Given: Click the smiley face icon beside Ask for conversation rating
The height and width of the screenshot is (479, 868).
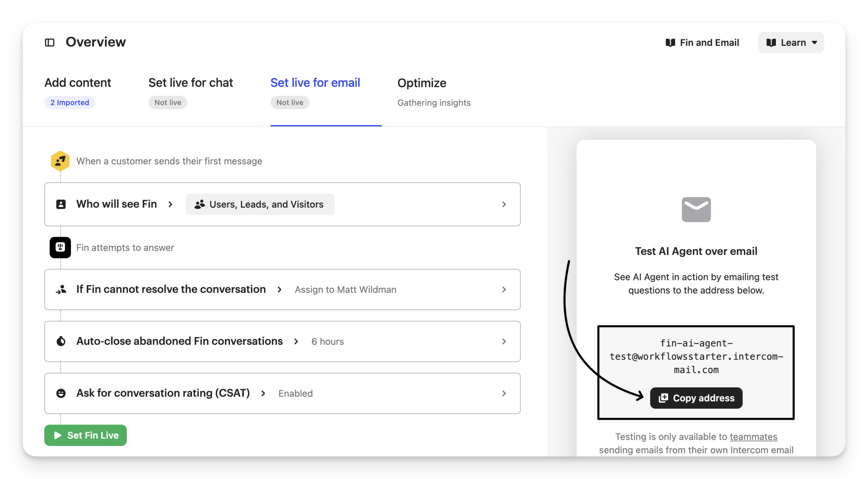Looking at the screenshot, I should pos(61,393).
